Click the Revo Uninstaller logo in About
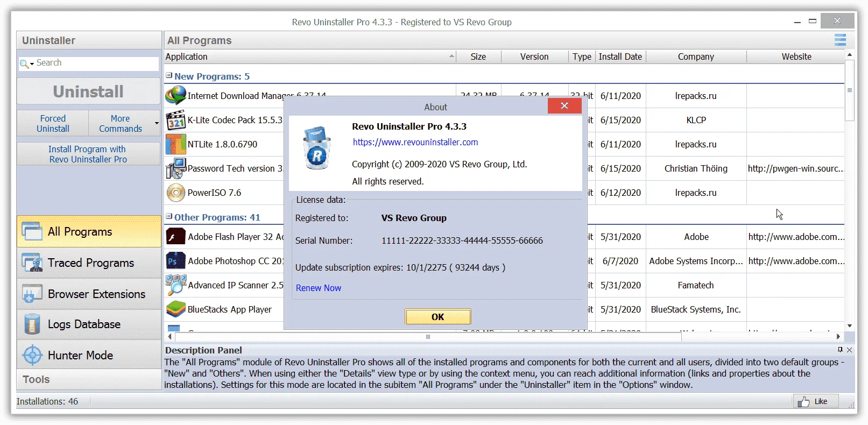This screenshot has width=868, height=425. coord(317,148)
